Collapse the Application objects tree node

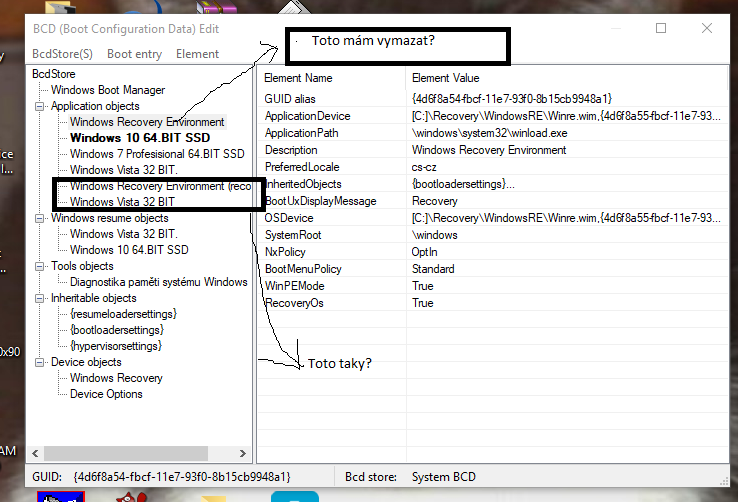pyautogui.click(x=40, y=106)
